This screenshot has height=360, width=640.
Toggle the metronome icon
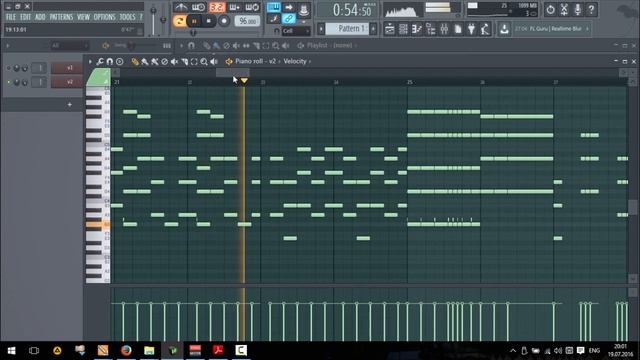[x=180, y=7]
